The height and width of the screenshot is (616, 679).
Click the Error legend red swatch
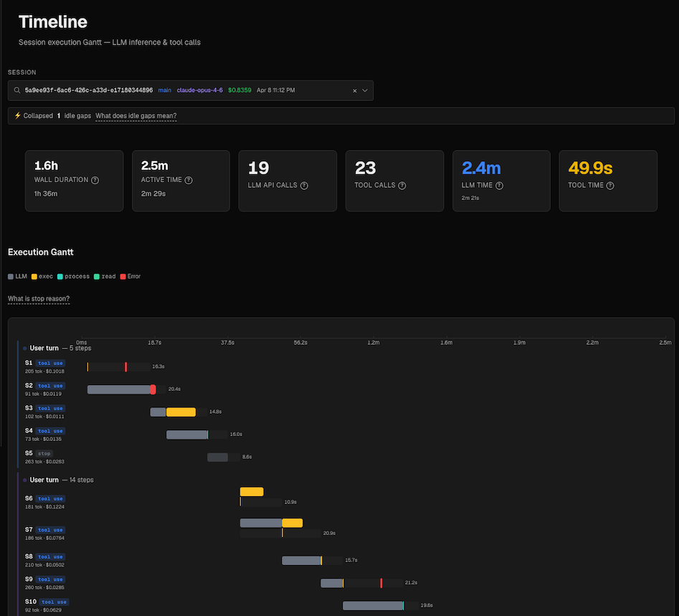coord(123,276)
